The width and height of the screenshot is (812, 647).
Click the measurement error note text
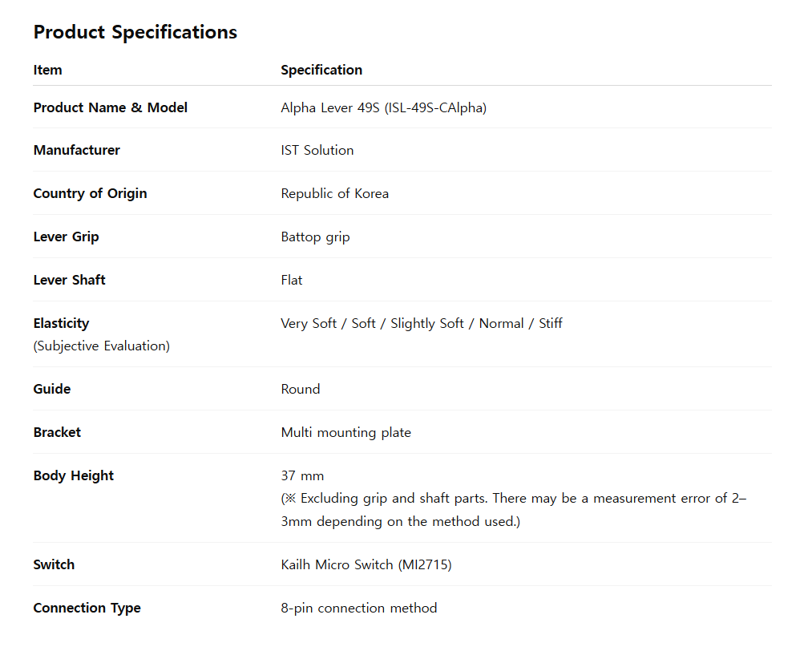pyautogui.click(x=514, y=510)
